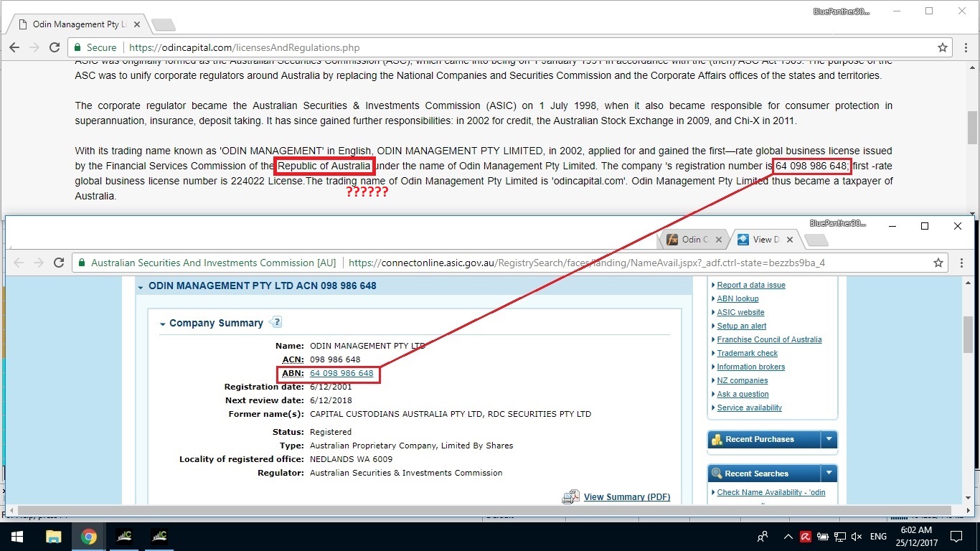
Task: Open the People icon in the system tray
Action: pos(763,536)
